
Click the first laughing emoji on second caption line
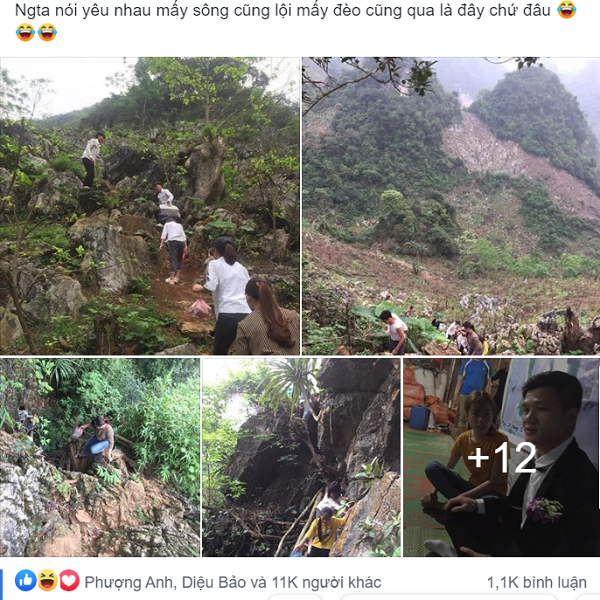tap(25, 32)
